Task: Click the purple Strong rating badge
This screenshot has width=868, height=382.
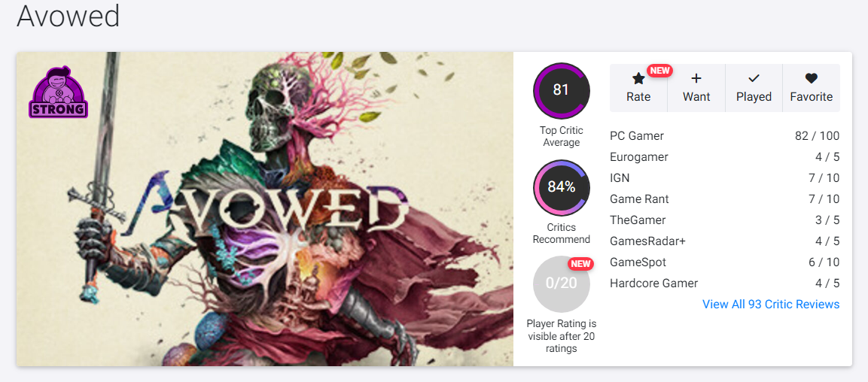Action: tap(58, 93)
